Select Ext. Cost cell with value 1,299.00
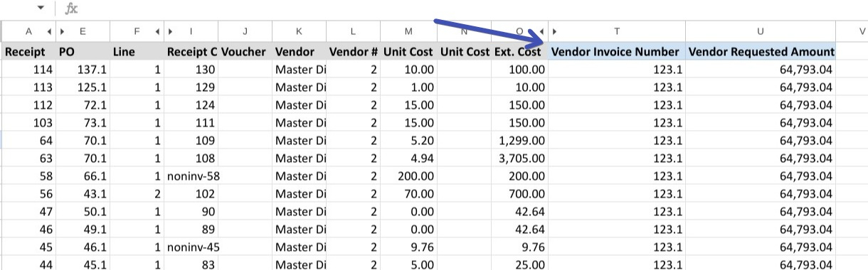The image size is (868, 270). pos(519,141)
